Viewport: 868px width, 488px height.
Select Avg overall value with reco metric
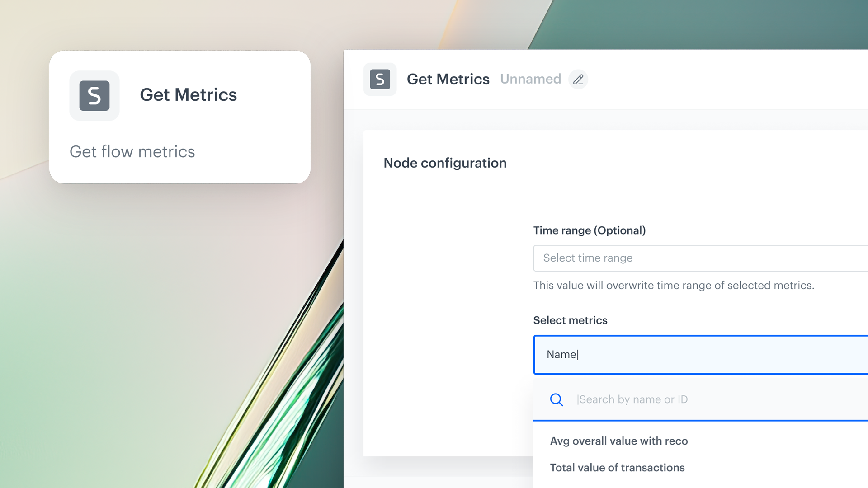coord(618,441)
